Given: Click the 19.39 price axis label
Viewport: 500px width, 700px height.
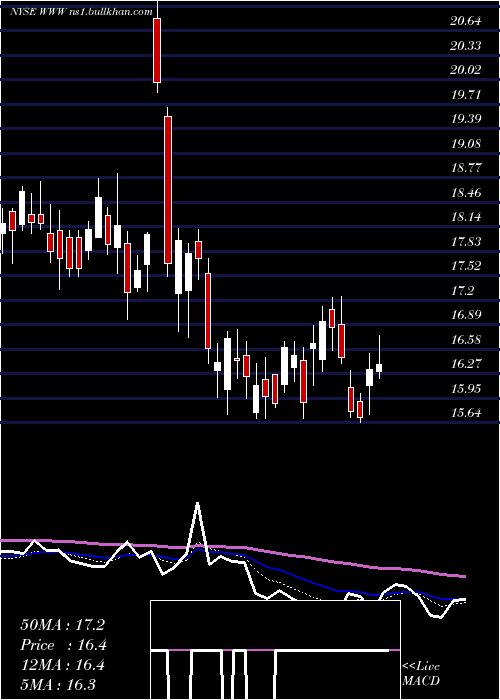Looking at the screenshot, I should [466, 119].
